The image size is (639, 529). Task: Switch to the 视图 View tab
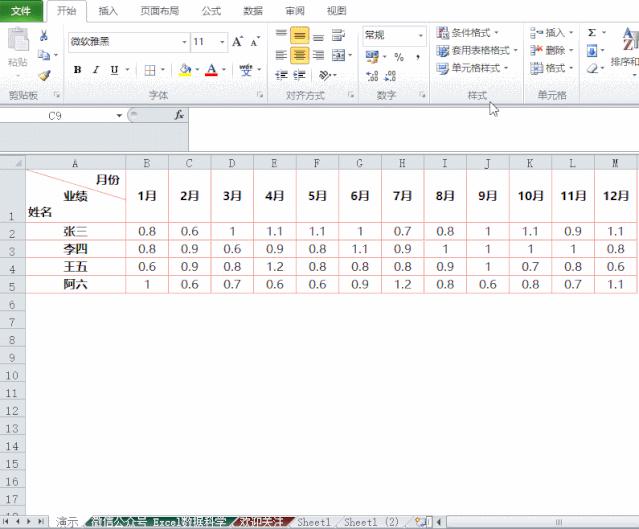pos(336,11)
